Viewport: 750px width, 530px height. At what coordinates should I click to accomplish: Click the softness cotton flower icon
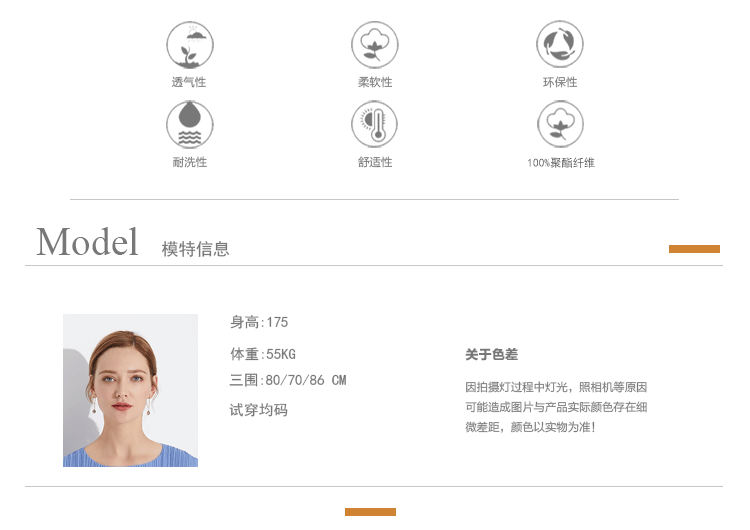[375, 45]
